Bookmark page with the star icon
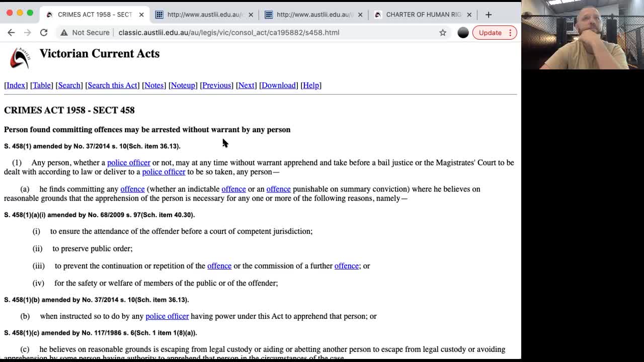The height and width of the screenshot is (362, 644). click(x=443, y=33)
